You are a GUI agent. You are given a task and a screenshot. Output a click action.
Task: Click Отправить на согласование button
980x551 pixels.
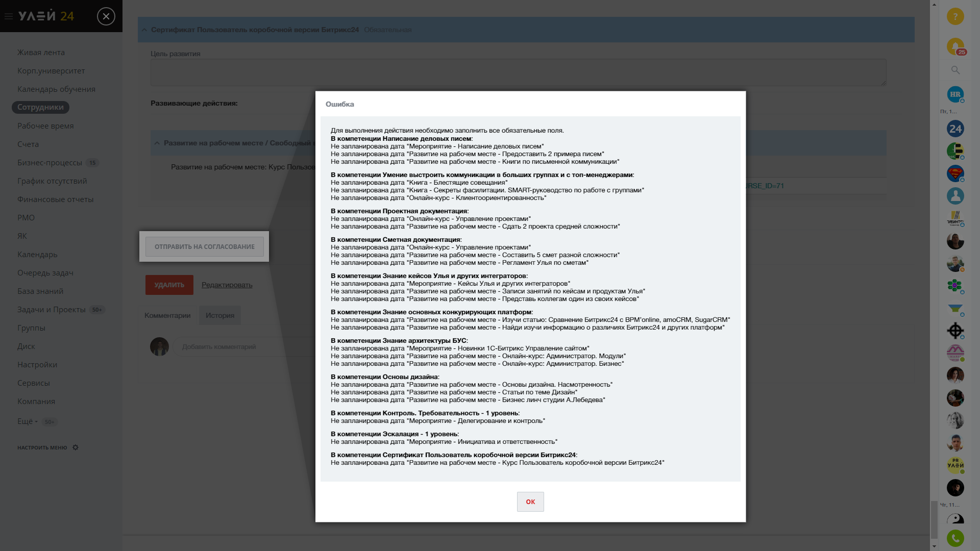click(x=204, y=246)
